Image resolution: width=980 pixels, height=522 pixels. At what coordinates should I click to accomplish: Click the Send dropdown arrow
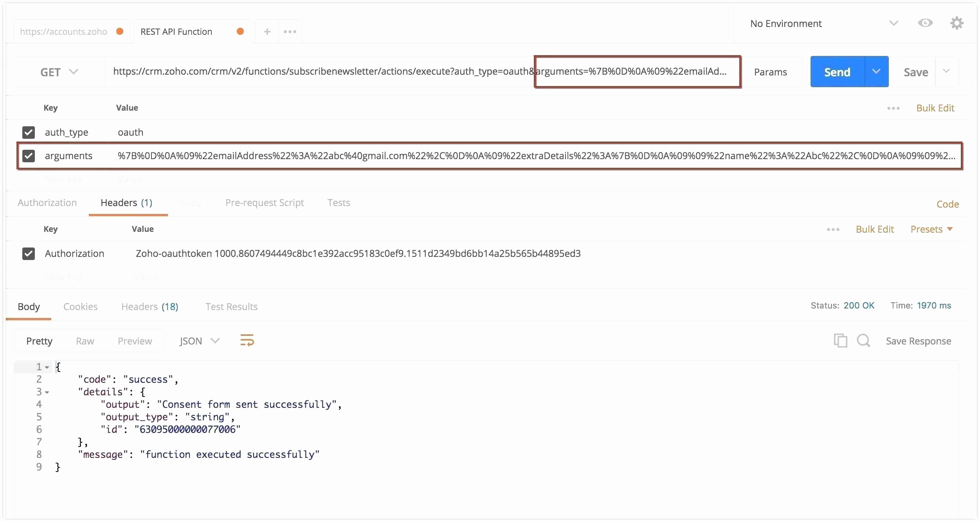point(876,72)
